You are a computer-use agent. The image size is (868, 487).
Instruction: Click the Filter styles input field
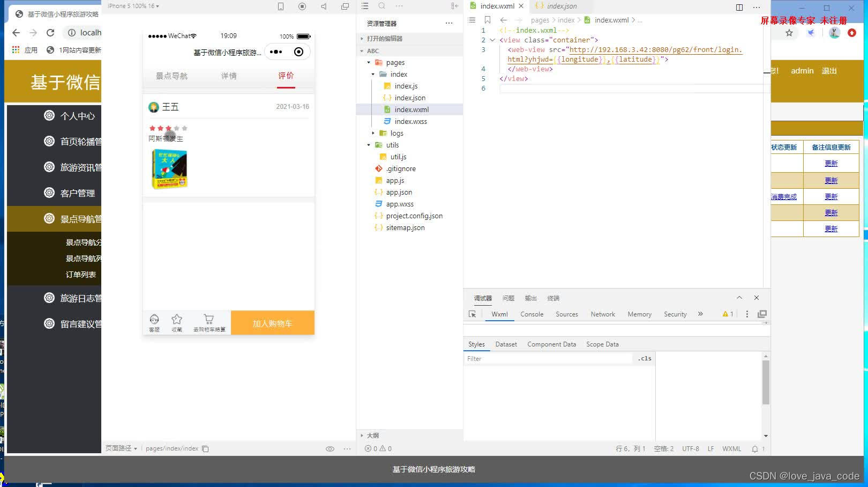(x=548, y=359)
